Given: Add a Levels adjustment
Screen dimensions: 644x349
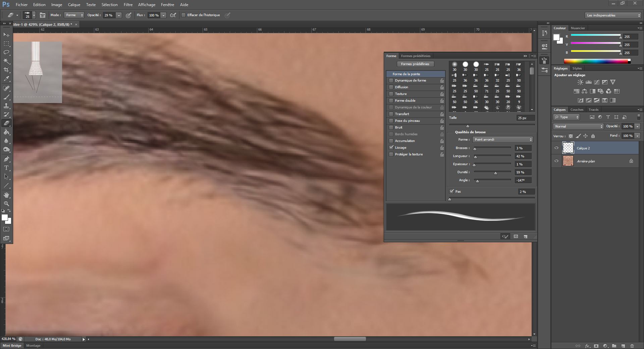Looking at the screenshot, I should click(588, 82).
